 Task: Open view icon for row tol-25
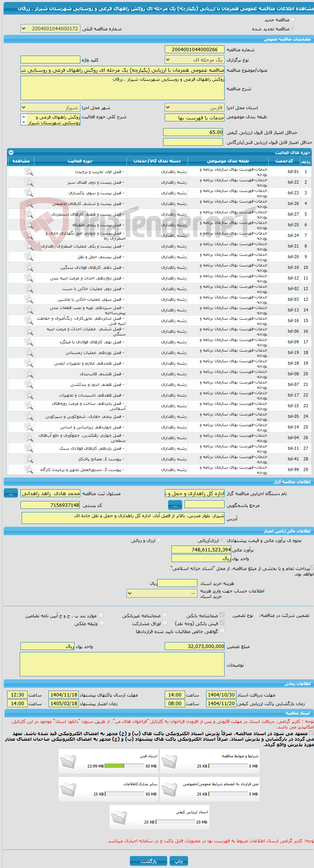click(x=28, y=225)
